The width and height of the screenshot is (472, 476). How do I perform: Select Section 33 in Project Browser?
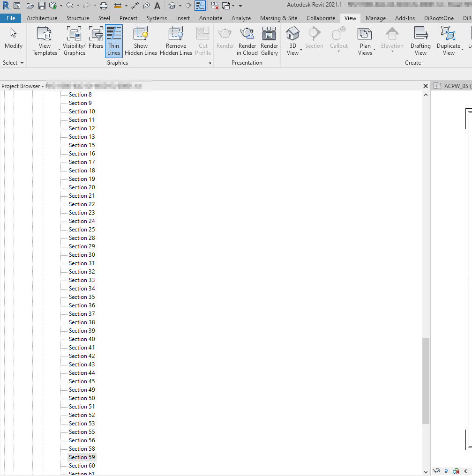point(82,280)
